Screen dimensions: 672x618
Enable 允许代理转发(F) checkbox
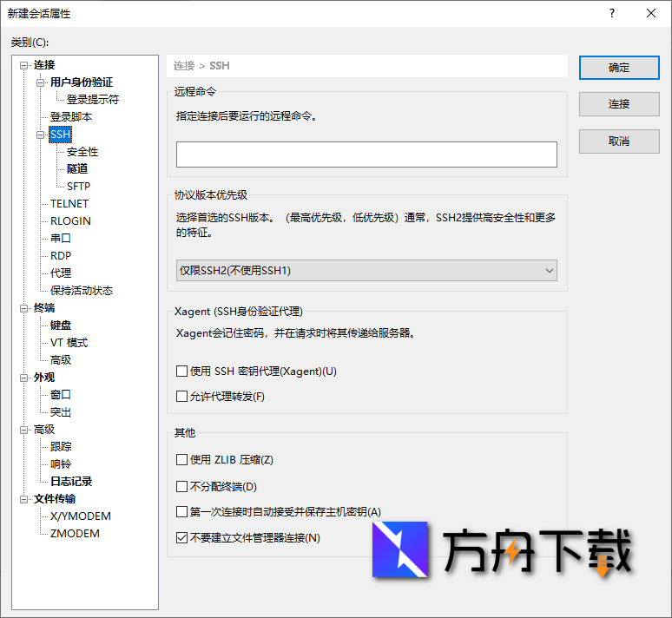coord(181,396)
